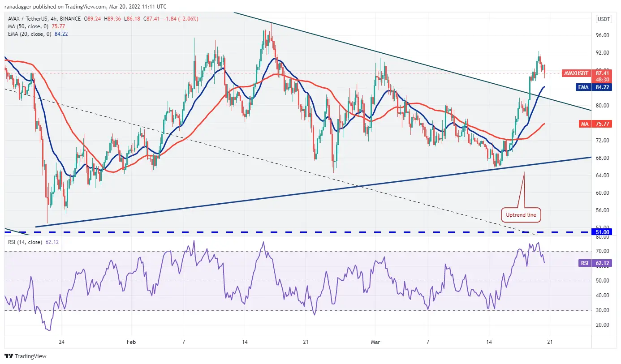
Task: Click the 70.00 overbought level on RSI axis
Action: click(602, 251)
